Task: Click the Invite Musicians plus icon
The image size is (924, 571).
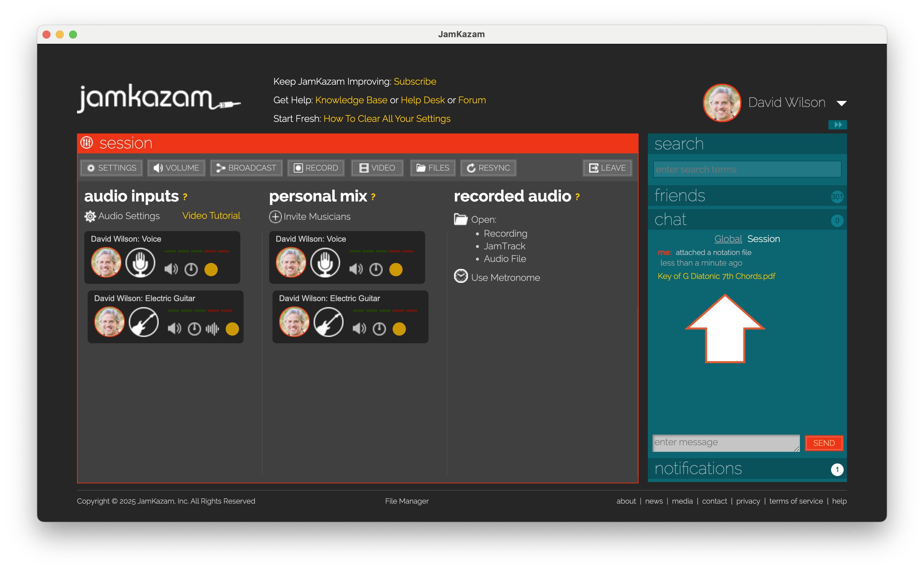Action: 275,216
